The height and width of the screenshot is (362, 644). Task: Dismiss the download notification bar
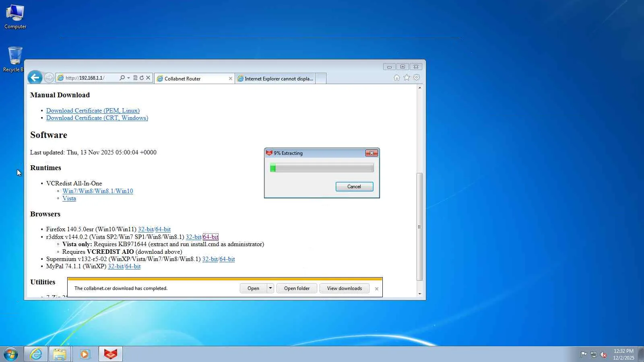tap(376, 289)
